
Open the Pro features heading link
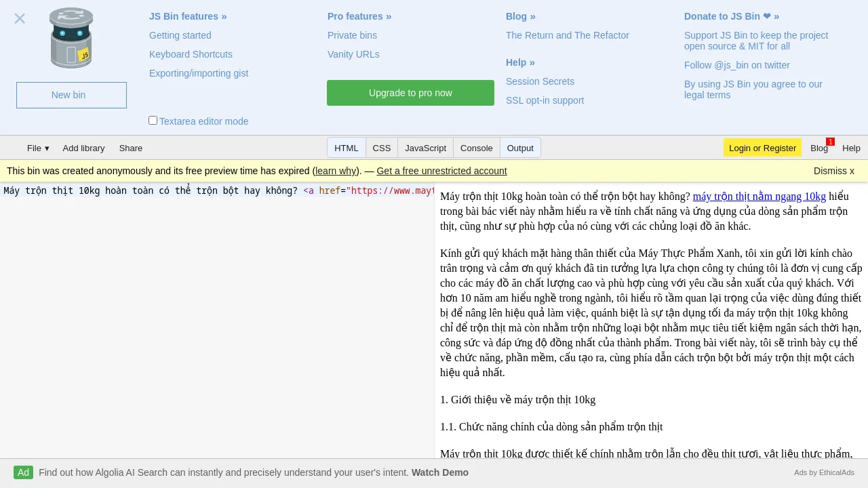click(359, 16)
